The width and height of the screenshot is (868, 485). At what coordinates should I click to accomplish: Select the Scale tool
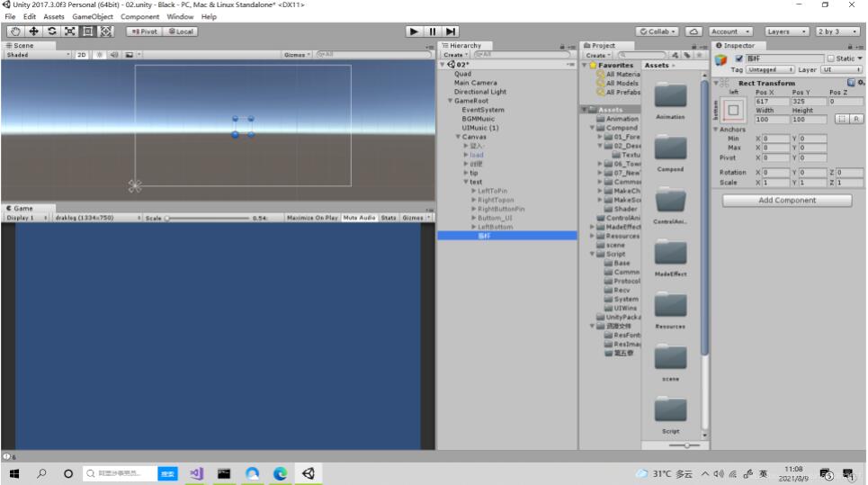click(70, 31)
